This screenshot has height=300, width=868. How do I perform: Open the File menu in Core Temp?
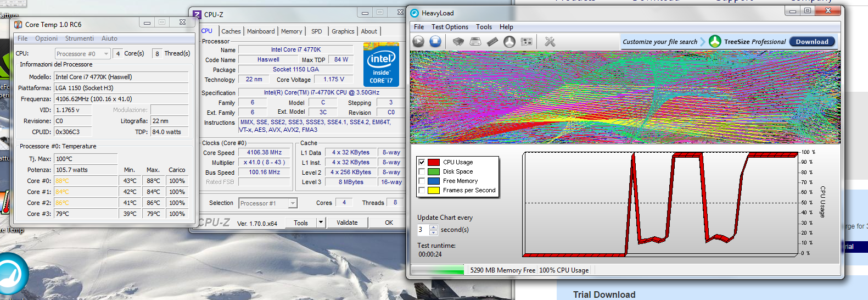(x=23, y=38)
